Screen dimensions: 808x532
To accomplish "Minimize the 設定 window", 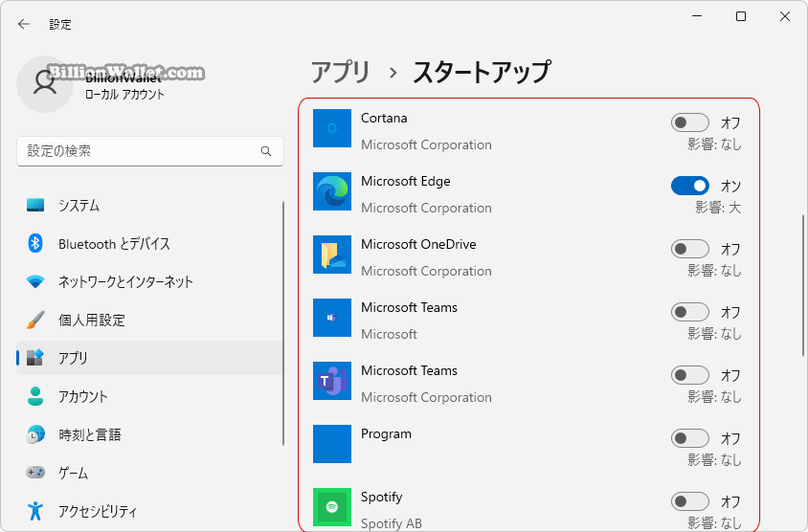I will click(697, 16).
